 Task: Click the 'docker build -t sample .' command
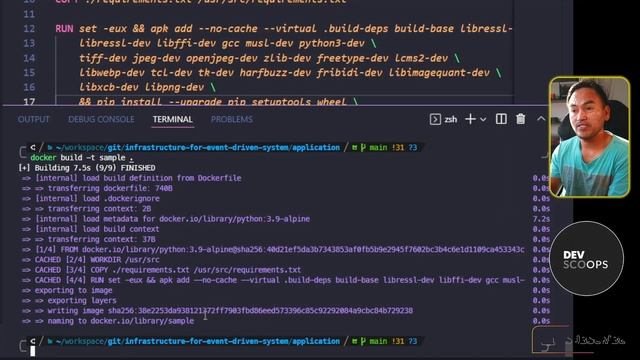(82, 158)
